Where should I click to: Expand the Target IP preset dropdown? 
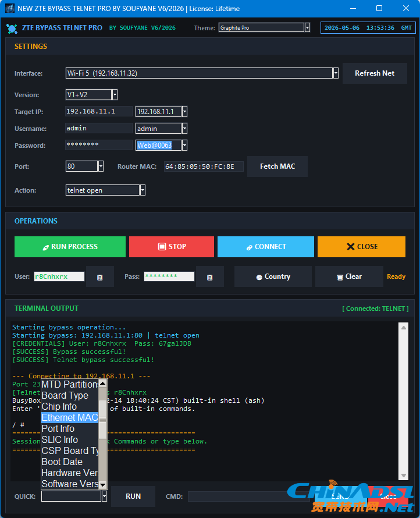[185, 111]
